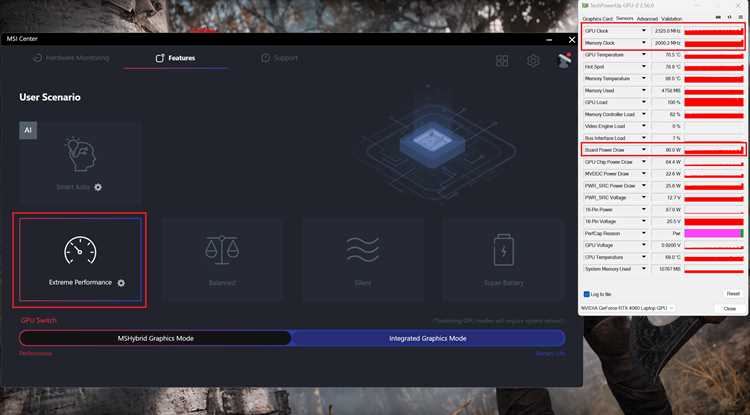Expand the System Memory Used dropdown

click(x=644, y=269)
